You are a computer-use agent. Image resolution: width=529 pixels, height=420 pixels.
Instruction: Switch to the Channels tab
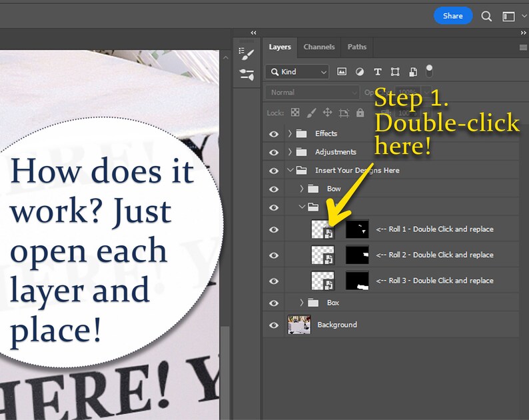(x=319, y=47)
